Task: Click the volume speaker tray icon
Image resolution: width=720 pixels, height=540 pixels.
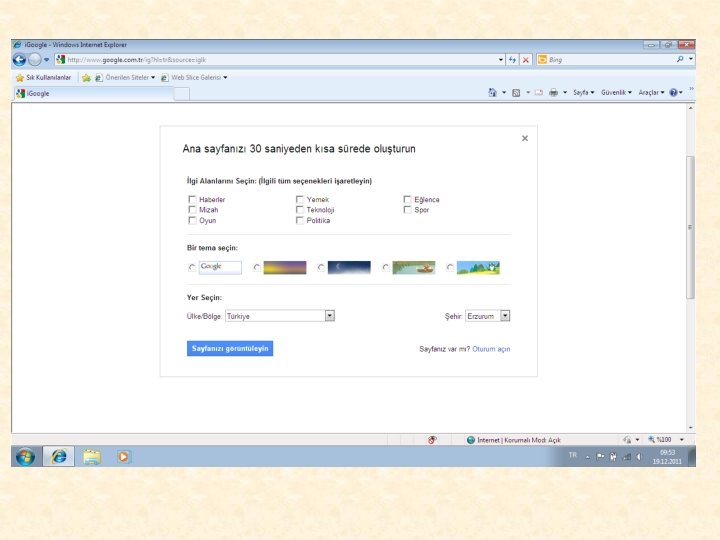Action: point(639,456)
